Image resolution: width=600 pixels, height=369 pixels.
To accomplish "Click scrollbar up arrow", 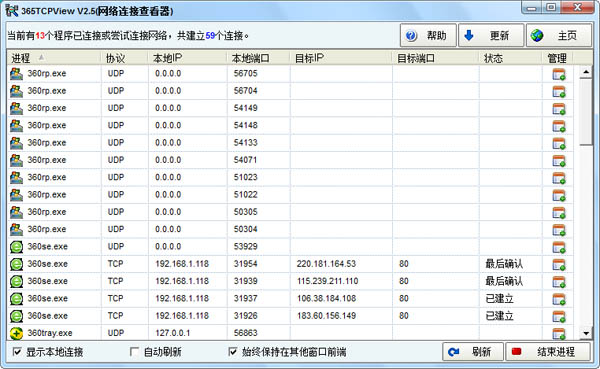I will tap(586, 72).
